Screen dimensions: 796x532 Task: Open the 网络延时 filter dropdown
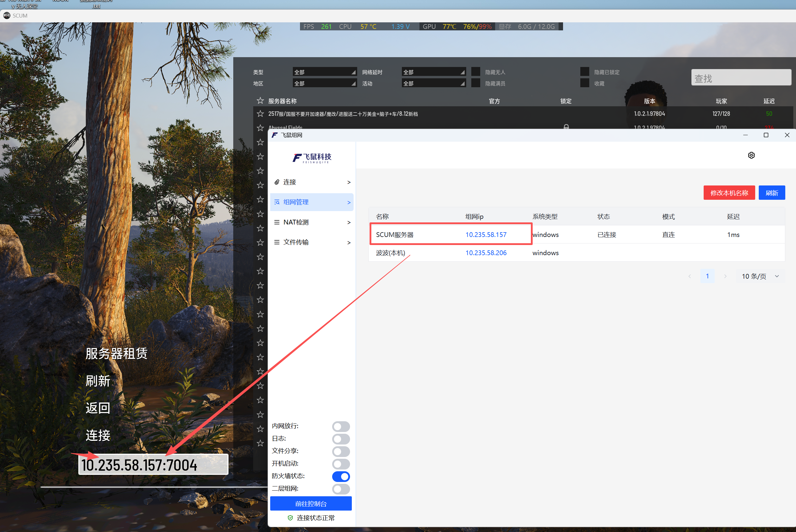point(433,72)
